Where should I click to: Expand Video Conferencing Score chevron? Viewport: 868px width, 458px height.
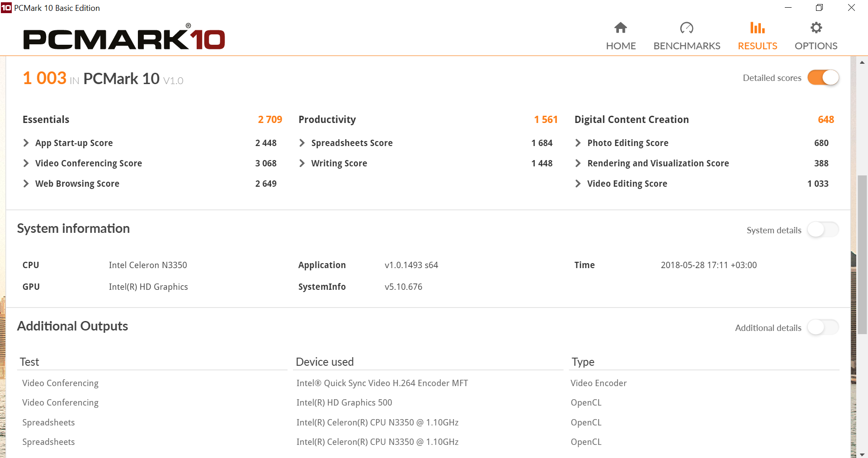(26, 163)
